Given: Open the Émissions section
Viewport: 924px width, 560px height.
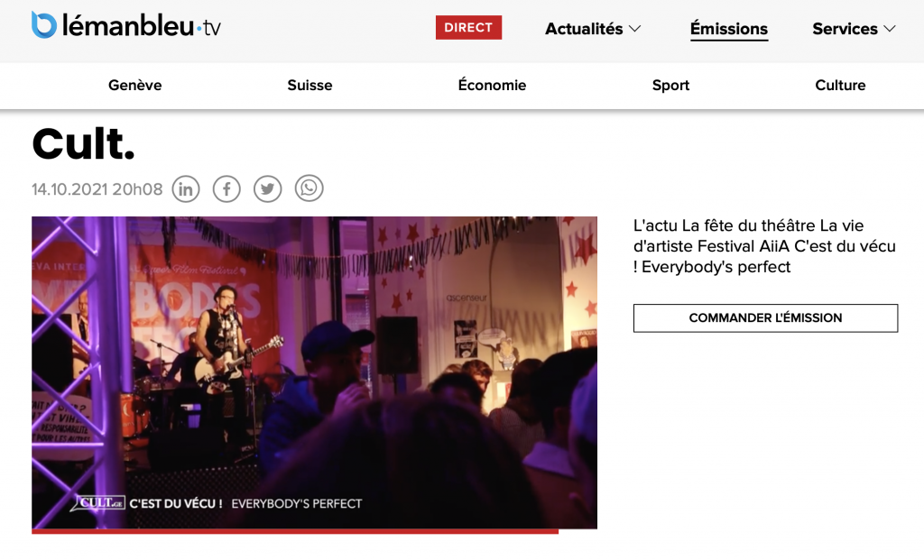Looking at the screenshot, I should [x=729, y=29].
